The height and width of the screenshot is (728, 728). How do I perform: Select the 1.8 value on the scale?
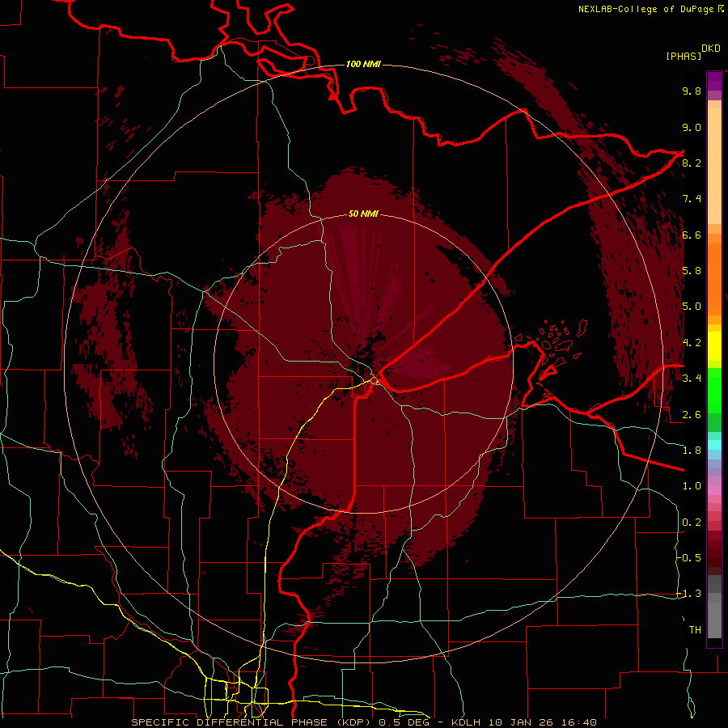pyautogui.click(x=692, y=451)
